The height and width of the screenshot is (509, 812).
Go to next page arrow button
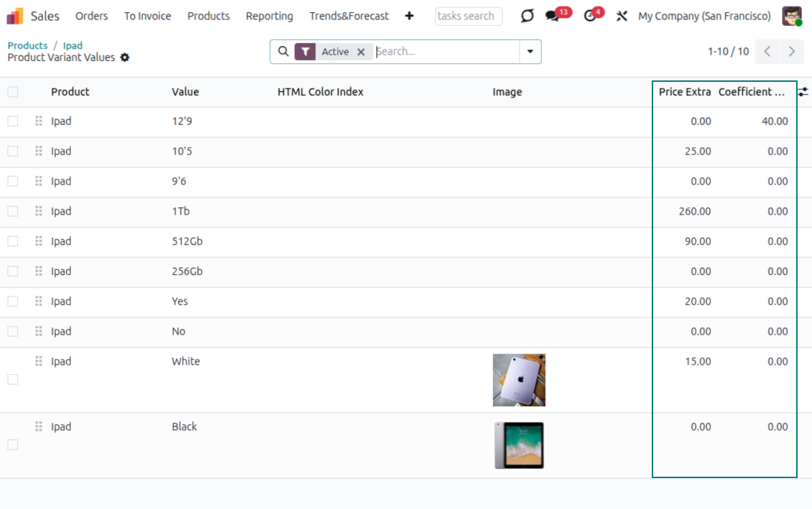point(792,52)
